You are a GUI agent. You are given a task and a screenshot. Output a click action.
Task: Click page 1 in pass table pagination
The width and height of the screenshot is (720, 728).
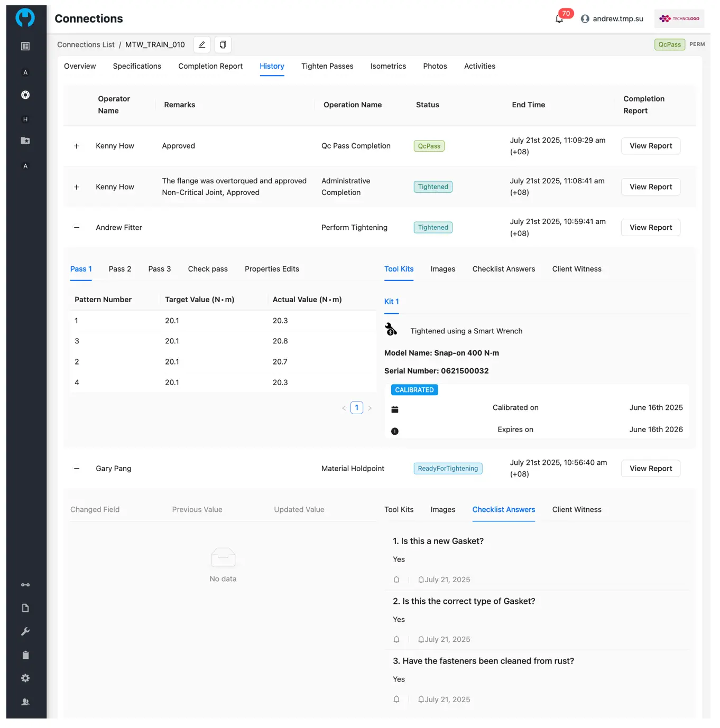pos(357,408)
